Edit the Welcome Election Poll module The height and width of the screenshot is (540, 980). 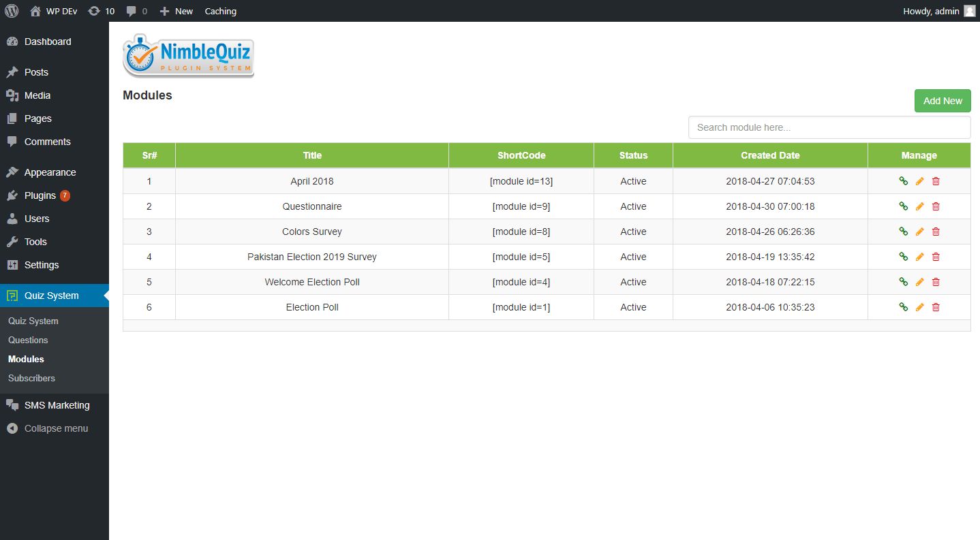click(x=919, y=282)
